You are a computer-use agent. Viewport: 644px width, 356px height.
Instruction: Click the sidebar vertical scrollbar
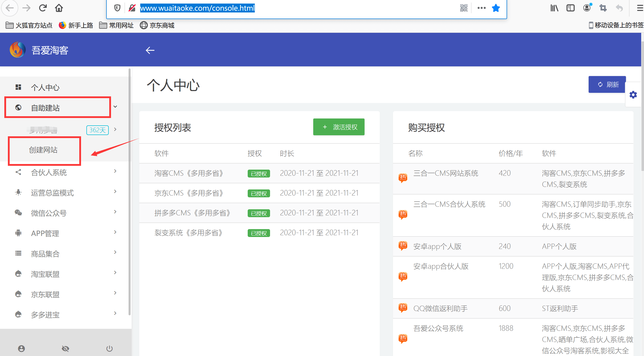click(x=130, y=191)
